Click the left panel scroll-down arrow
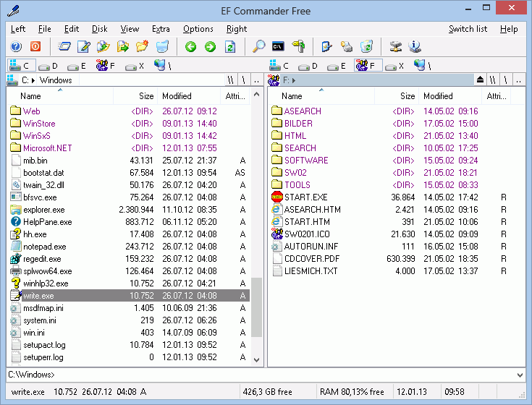The height and width of the screenshot is (405, 532). tap(256, 360)
